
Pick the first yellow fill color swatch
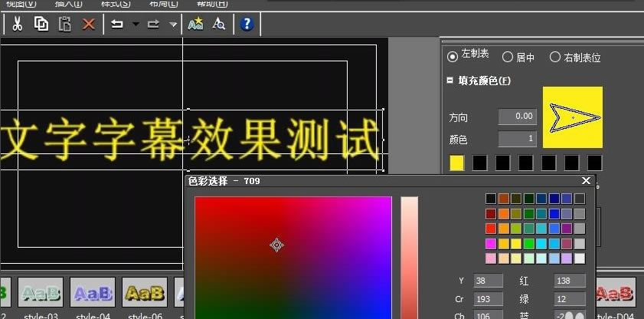(x=457, y=163)
